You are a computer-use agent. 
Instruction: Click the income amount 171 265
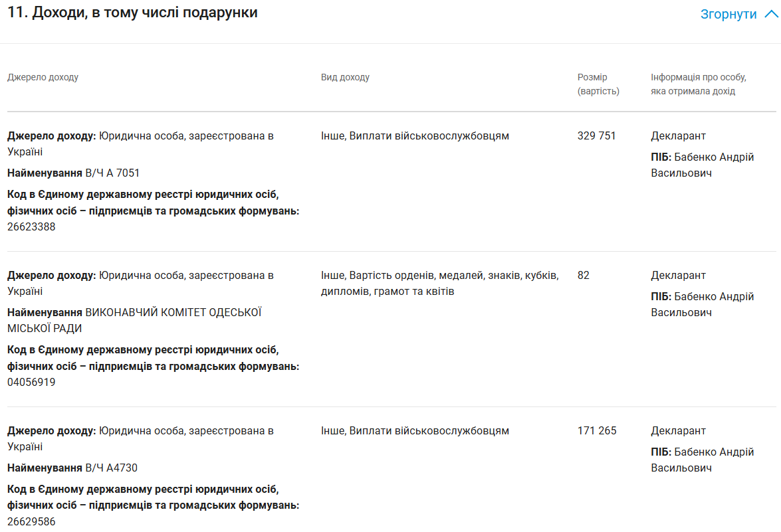[x=596, y=430]
